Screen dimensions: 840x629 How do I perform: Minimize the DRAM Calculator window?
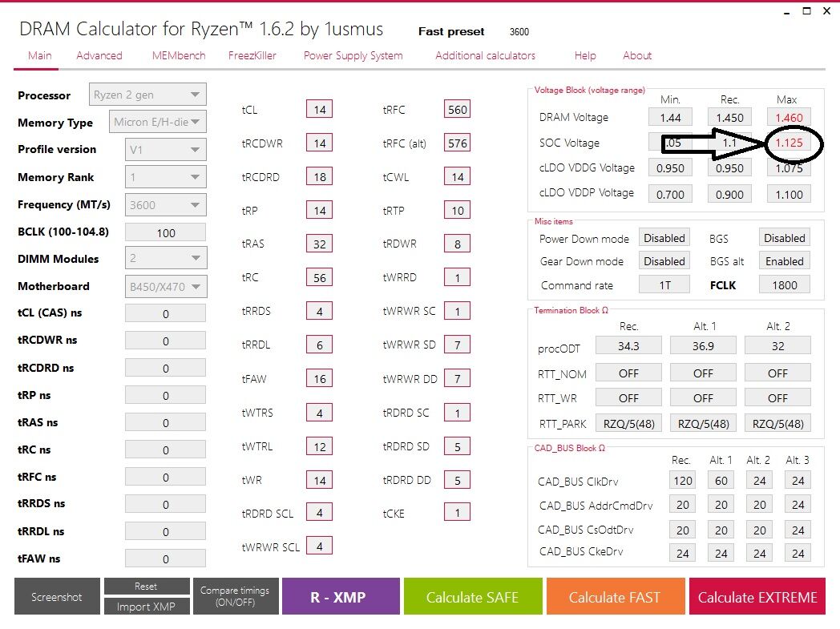(x=786, y=12)
